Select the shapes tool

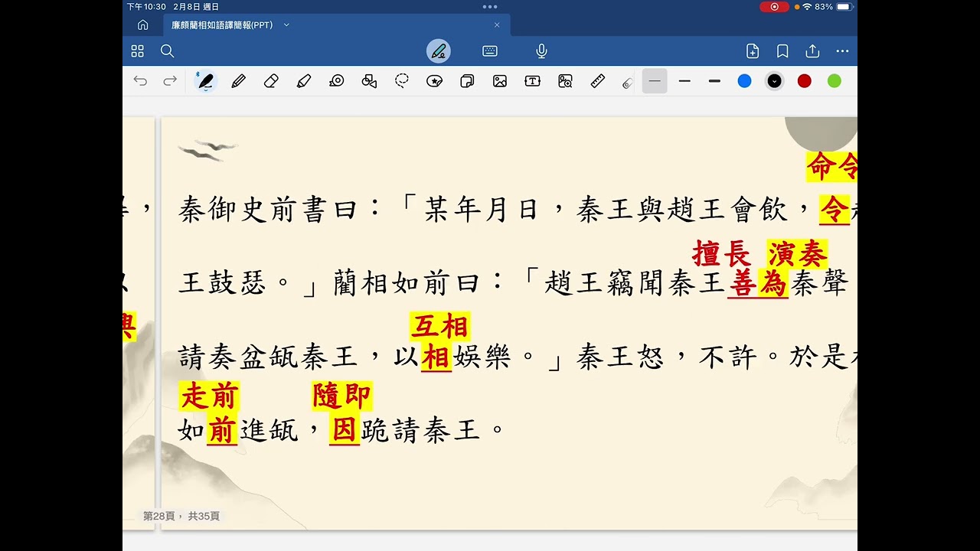coord(369,80)
